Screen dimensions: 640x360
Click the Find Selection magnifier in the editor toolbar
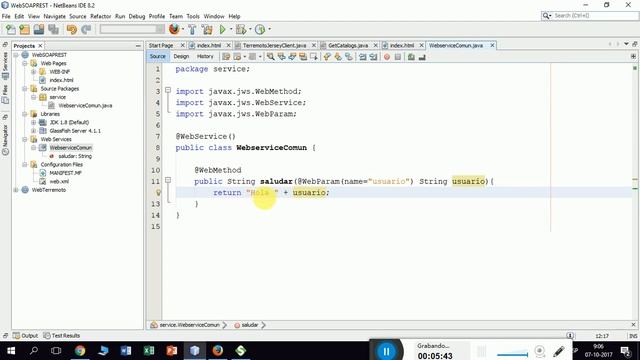coord(270,57)
